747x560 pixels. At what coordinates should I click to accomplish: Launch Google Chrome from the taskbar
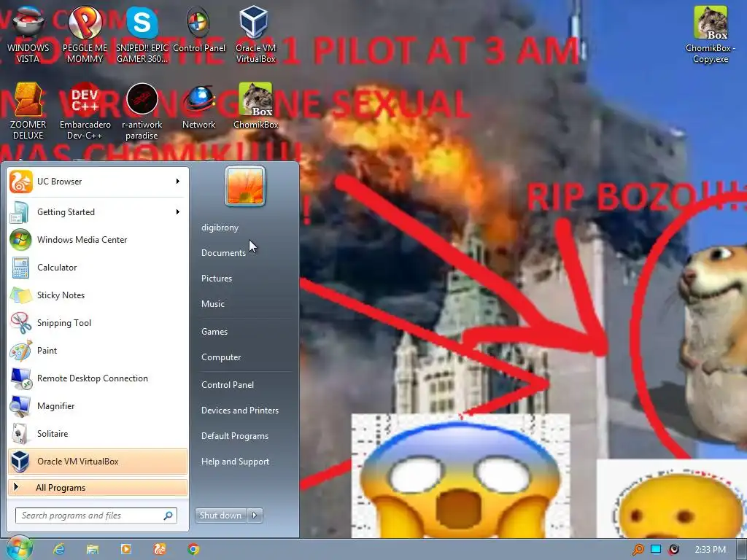[x=193, y=549]
